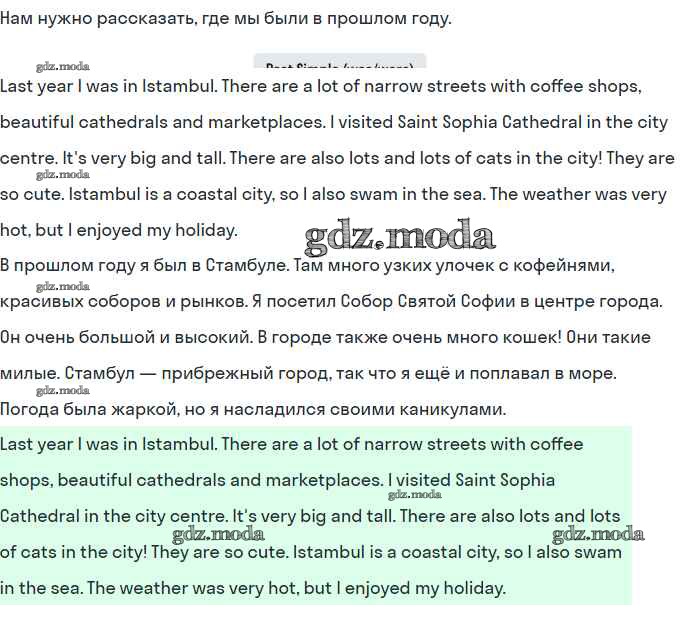The width and height of the screenshot is (680, 640).
Task: Click the large gdz.moda watermark in the center
Action: [x=399, y=236]
